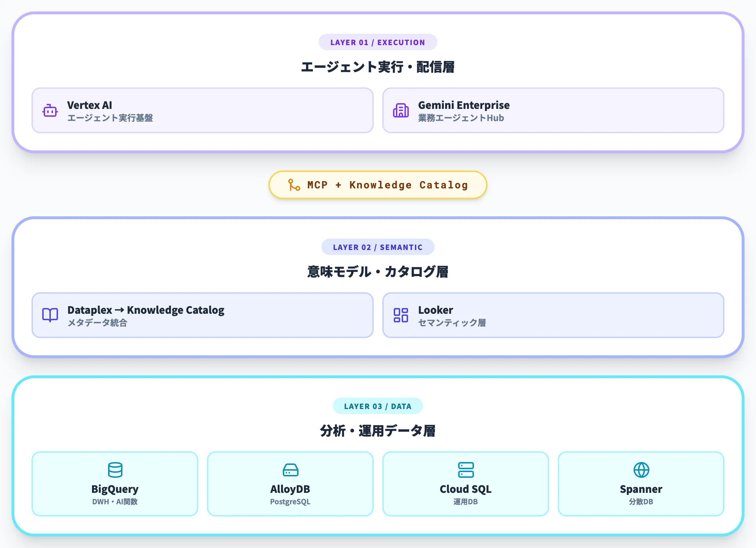Image resolution: width=756 pixels, height=548 pixels.
Task: Click the LAYER 01 / EXECUTION badge
Action: pos(378,42)
